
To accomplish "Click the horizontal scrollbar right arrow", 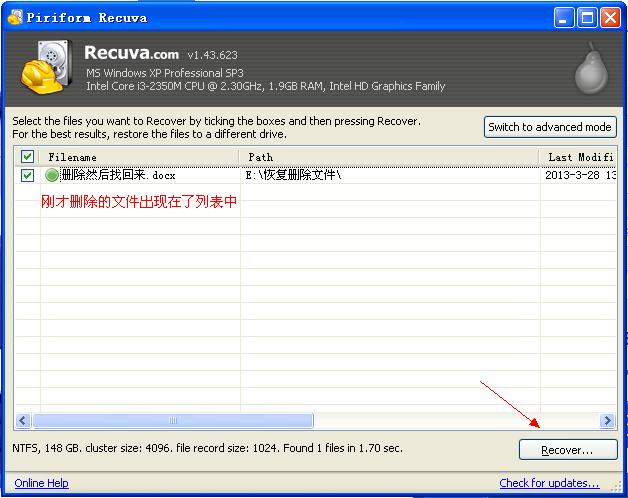I will [x=607, y=421].
